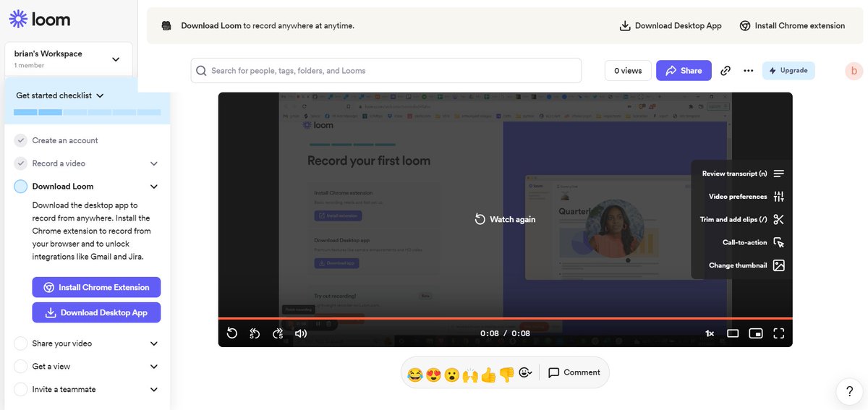Image resolution: width=868 pixels, height=410 pixels.
Task: React with thumbs down emoji
Action: 506,375
